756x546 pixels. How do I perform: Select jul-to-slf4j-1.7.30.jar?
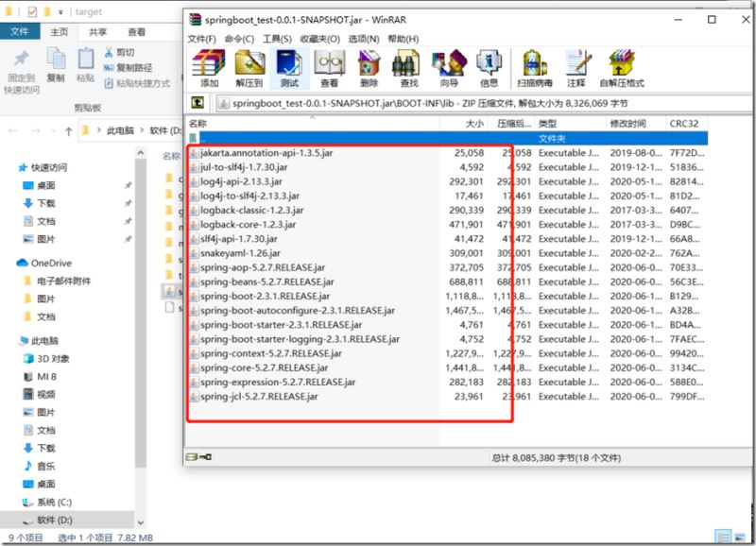click(x=244, y=167)
